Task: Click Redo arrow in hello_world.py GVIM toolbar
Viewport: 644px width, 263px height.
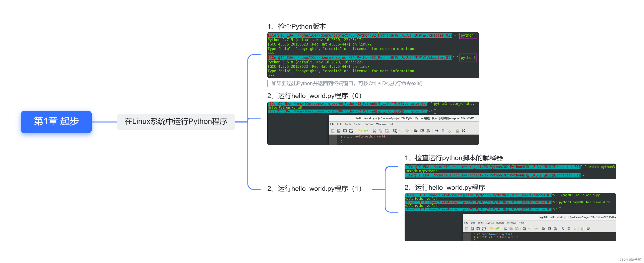Action: tap(366, 131)
